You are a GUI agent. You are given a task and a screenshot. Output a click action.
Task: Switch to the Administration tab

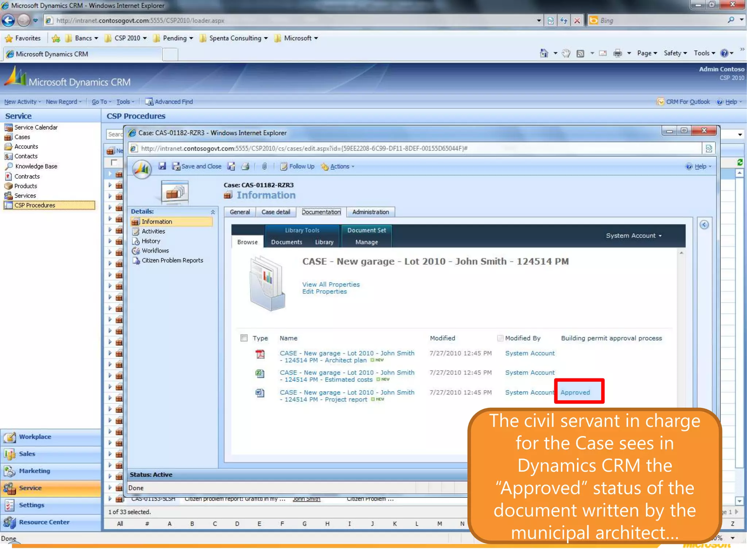coord(370,212)
